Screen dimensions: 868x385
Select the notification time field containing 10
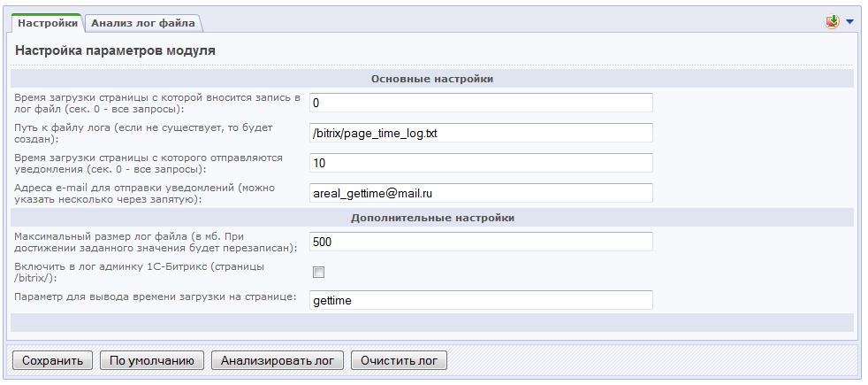(481, 163)
